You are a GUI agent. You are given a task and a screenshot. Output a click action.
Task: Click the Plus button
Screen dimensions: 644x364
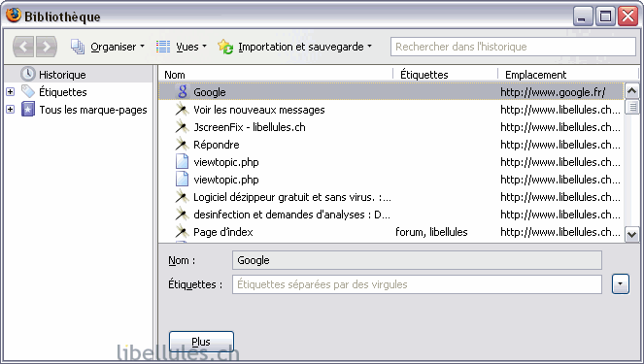[201, 342]
